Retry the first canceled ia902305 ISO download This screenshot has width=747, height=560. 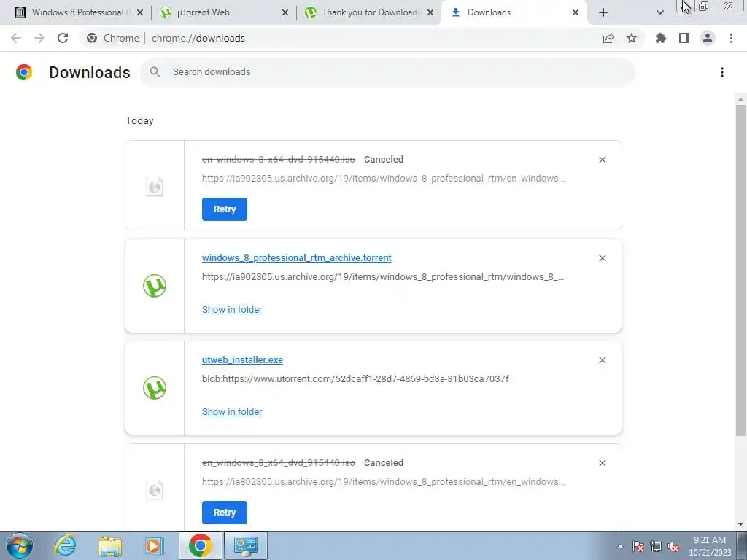click(225, 209)
